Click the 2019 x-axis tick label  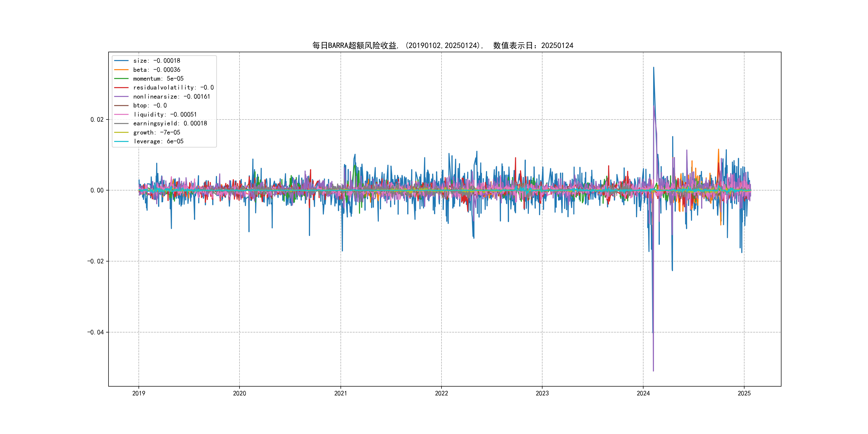pos(139,393)
